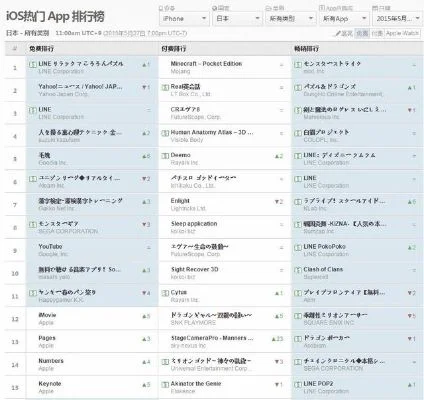
Task: Click the in-app purchase icon beside LINE POP2
Action: (x=298, y=384)
